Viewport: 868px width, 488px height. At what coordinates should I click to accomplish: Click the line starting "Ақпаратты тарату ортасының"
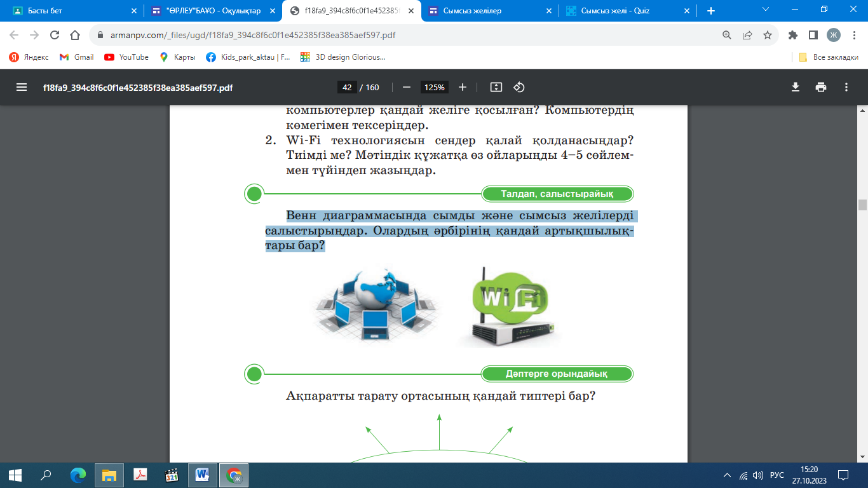pos(440,396)
